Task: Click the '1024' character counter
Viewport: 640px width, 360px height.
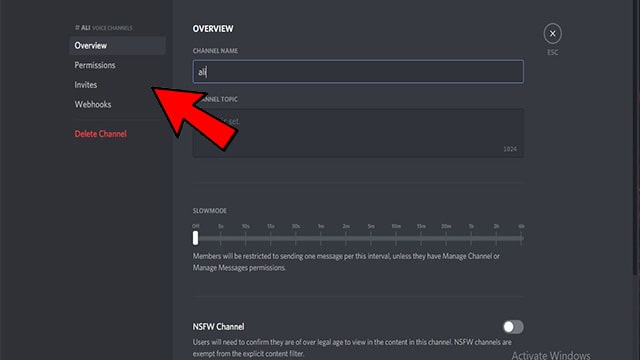Action: (x=510, y=149)
